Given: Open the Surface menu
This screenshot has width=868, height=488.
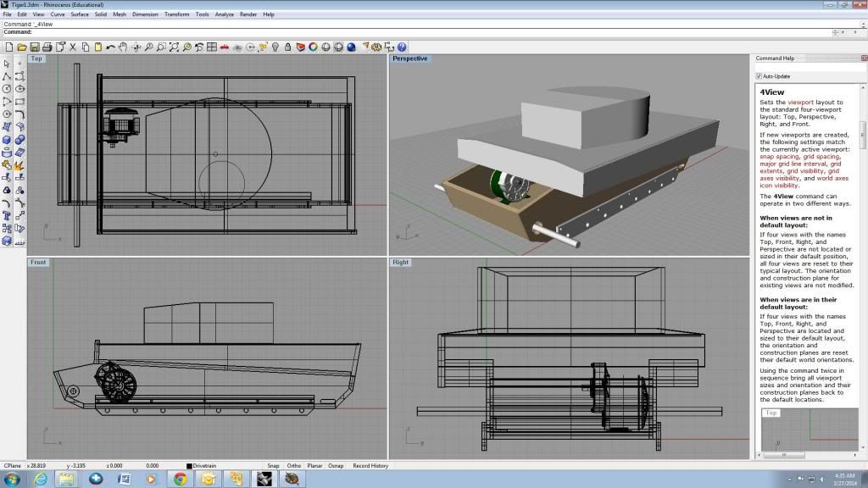Looking at the screenshot, I should [80, 14].
